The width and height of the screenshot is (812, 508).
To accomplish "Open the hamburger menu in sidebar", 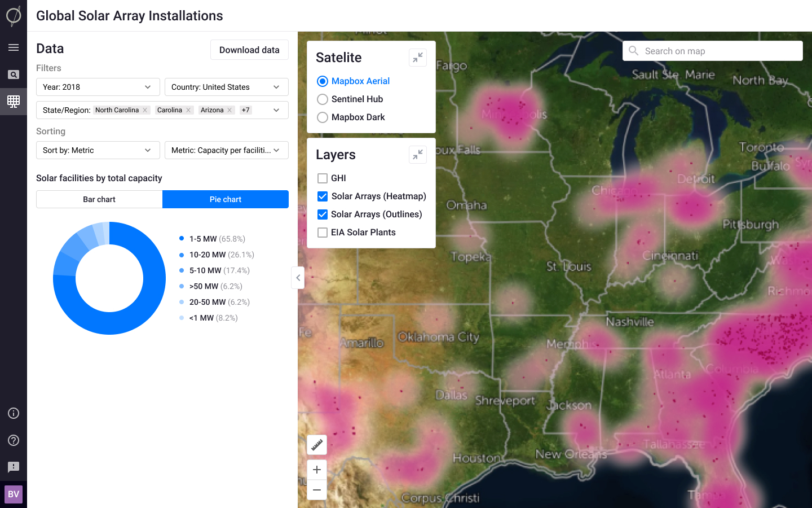I will 14,47.
